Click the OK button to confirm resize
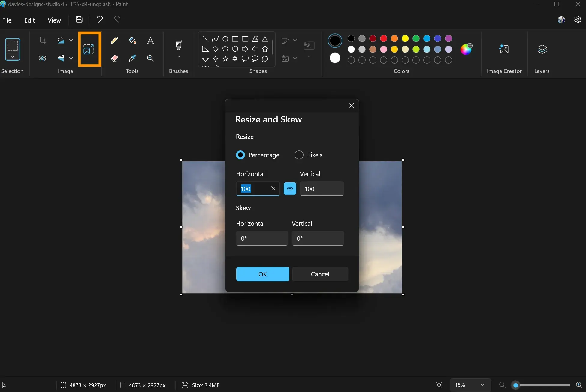The height and width of the screenshot is (392, 586). point(262,274)
